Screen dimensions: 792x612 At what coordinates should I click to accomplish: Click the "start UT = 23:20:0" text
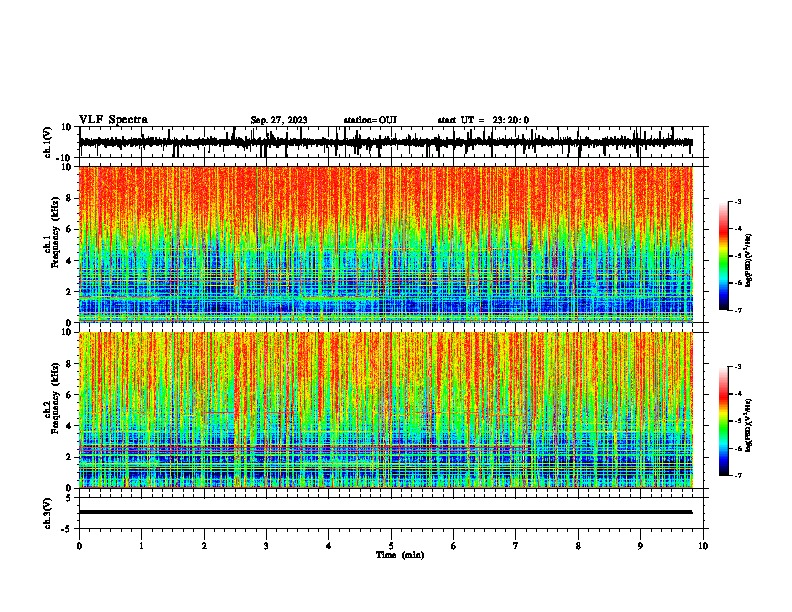click(483, 120)
